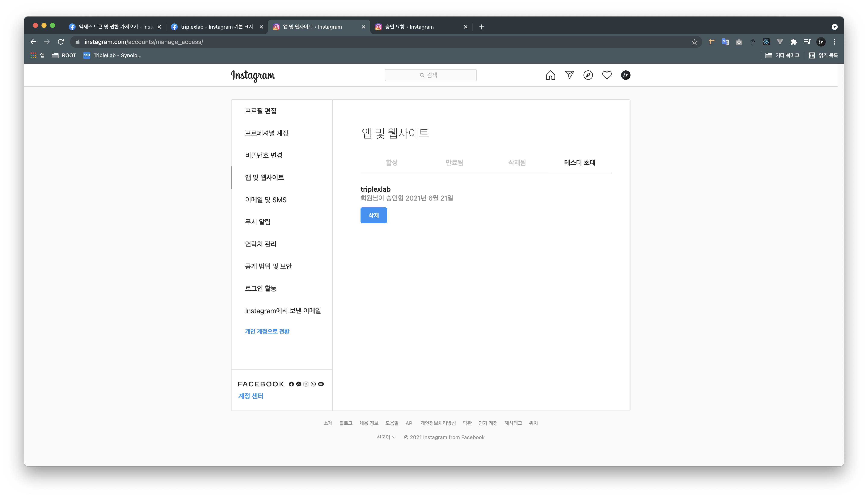This screenshot has height=498, width=868.
Task: Click the blue 삭제 button for triplexlab
Action: (373, 216)
